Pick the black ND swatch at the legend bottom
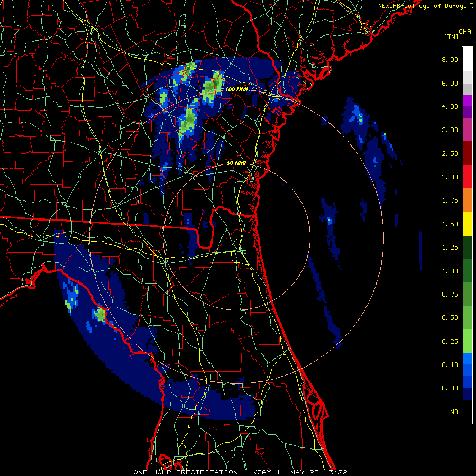This screenshot has width=476, height=476. [467, 411]
